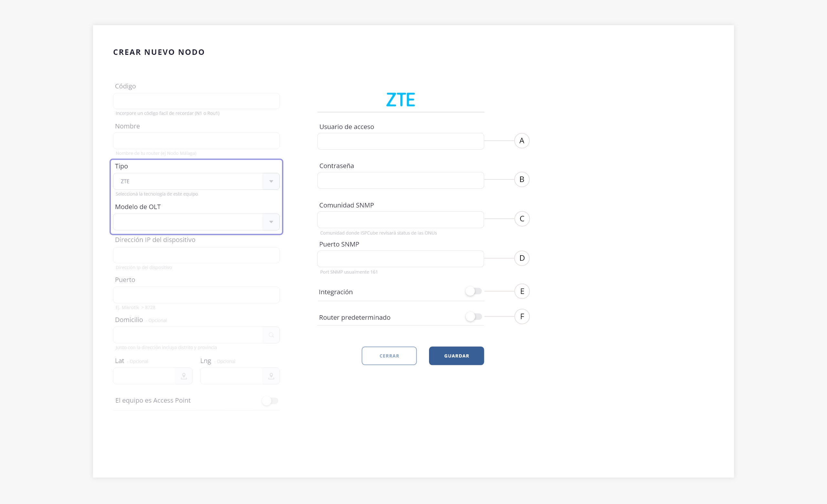Click the circled E marker

point(522,291)
